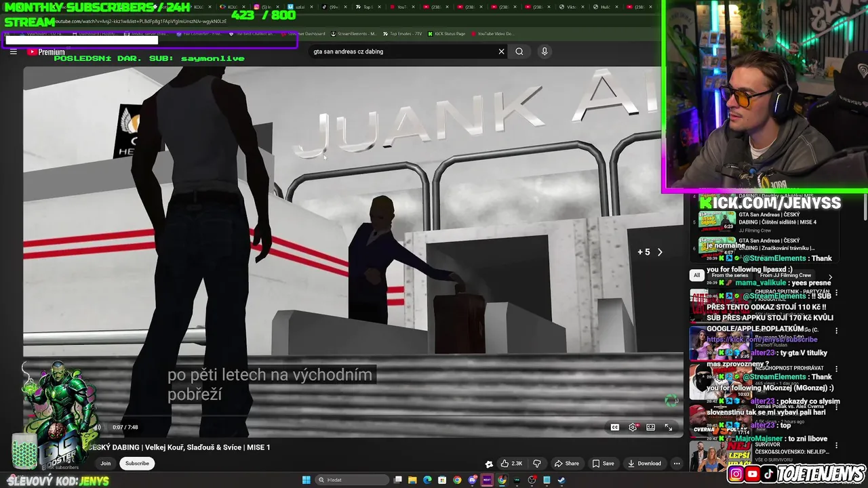Focus the YouTube search field
This screenshot has height=488, width=868.
click(403, 52)
